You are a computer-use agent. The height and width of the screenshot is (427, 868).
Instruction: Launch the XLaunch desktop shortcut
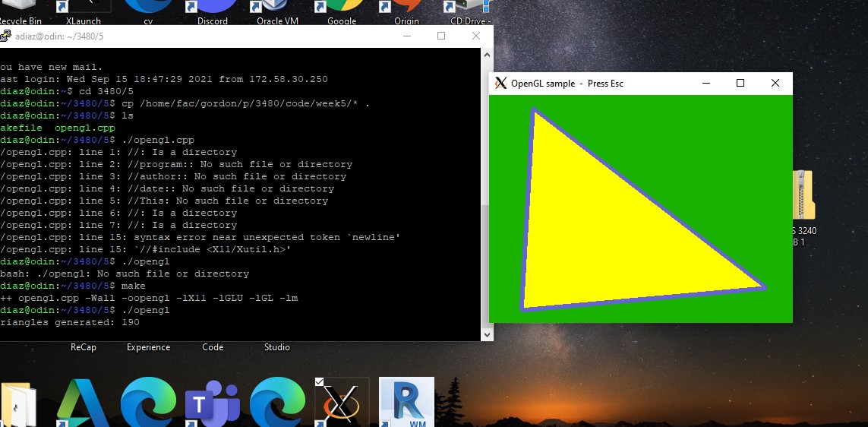click(83, 12)
